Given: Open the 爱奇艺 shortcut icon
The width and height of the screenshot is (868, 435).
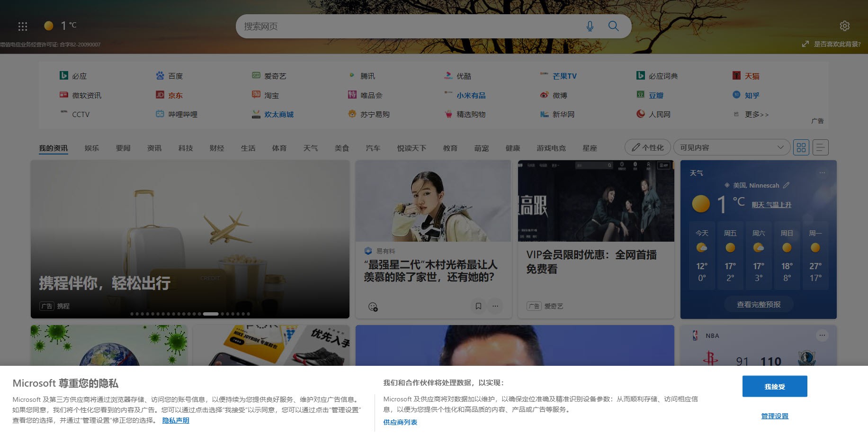Looking at the screenshot, I should click(x=256, y=75).
